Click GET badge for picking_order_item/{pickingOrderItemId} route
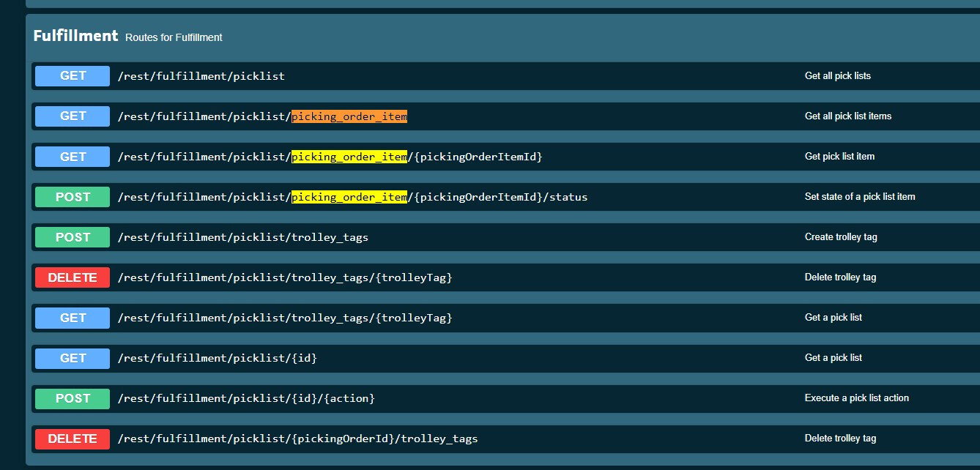The width and height of the screenshot is (980, 470). pos(73,157)
